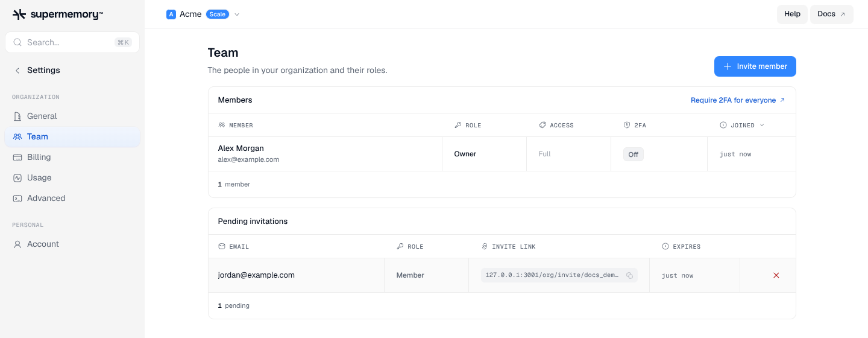Click the '1 pending' footer text
Image resolution: width=868 pixels, height=338 pixels.
(234, 305)
